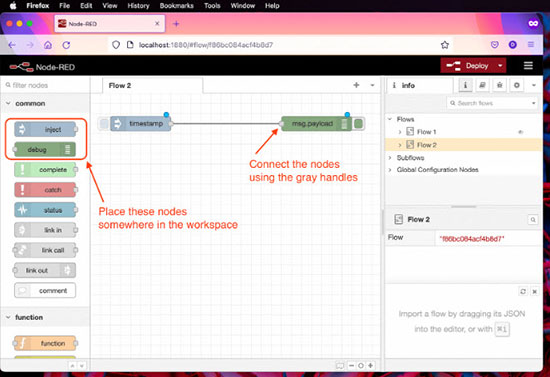This screenshot has width=550, height=377.
Task: Click the debug node in palette
Action: [45, 149]
